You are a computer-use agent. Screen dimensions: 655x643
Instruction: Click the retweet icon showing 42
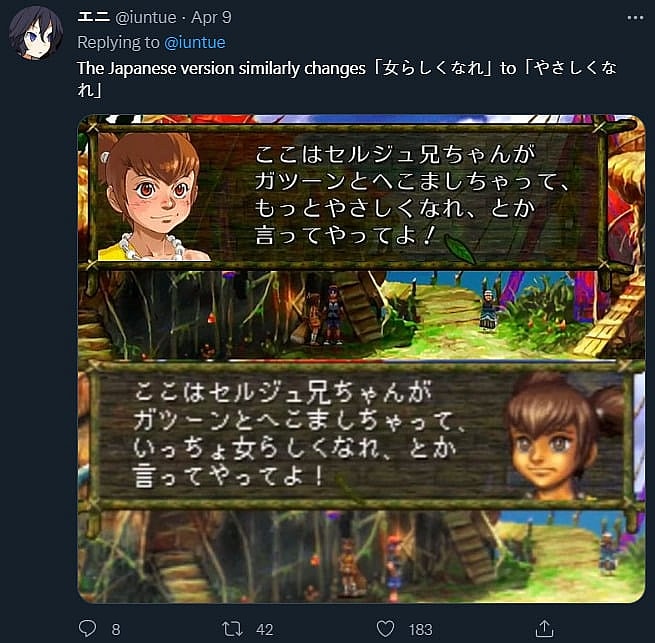pos(232,629)
